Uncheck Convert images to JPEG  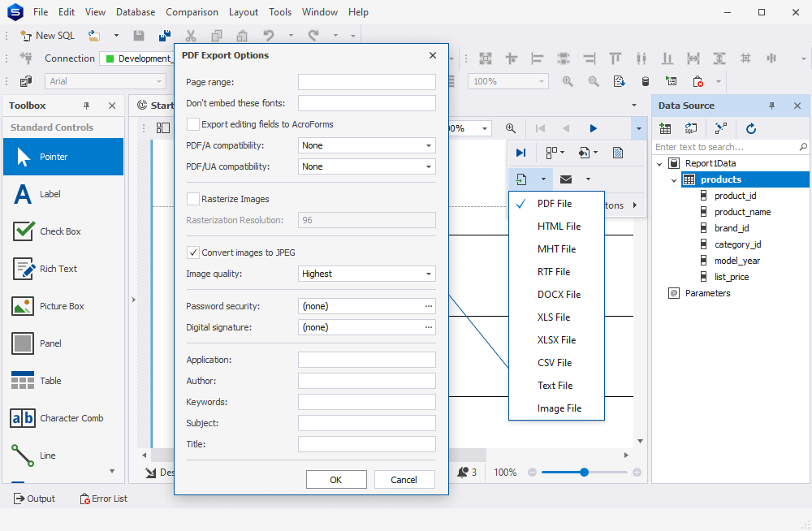pyautogui.click(x=193, y=253)
